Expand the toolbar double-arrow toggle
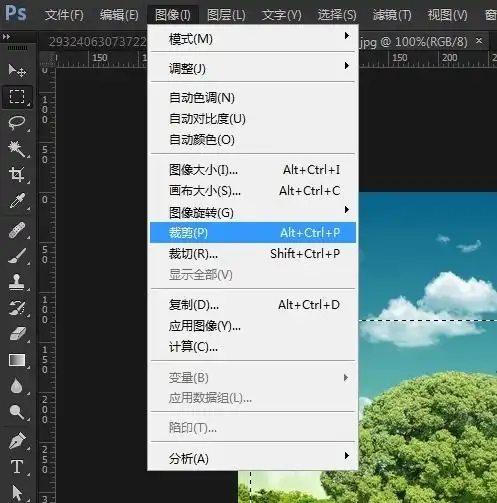 point(6,37)
